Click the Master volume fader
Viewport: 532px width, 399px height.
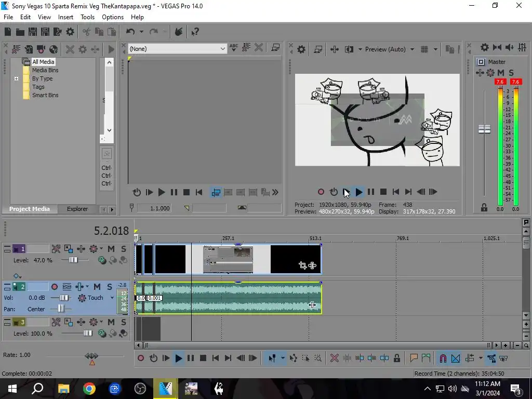[x=484, y=129]
